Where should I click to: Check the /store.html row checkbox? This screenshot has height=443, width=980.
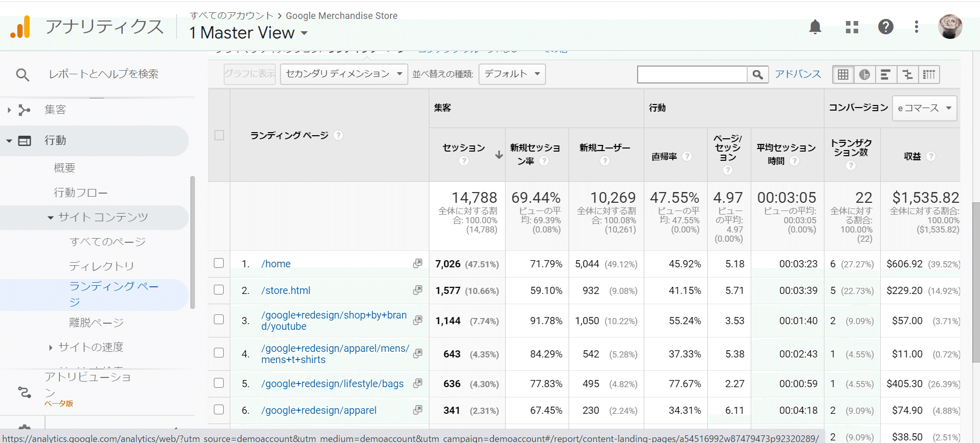coord(219,290)
